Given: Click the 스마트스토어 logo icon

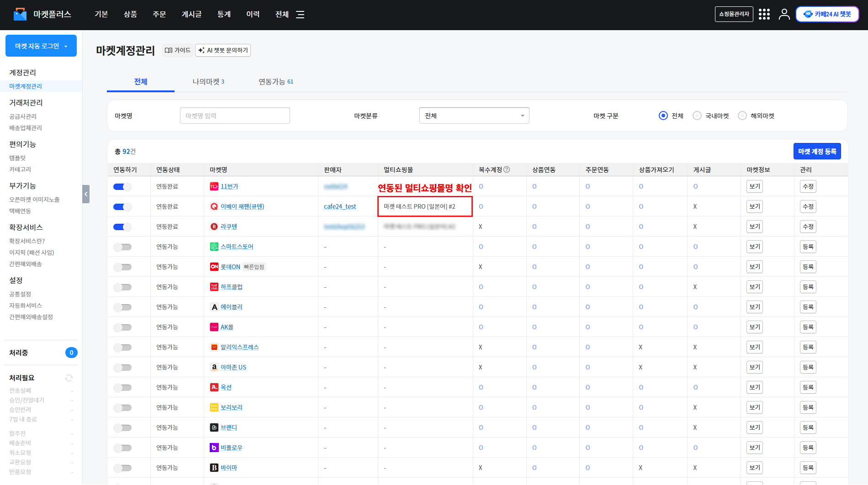Looking at the screenshot, I should pos(214,247).
